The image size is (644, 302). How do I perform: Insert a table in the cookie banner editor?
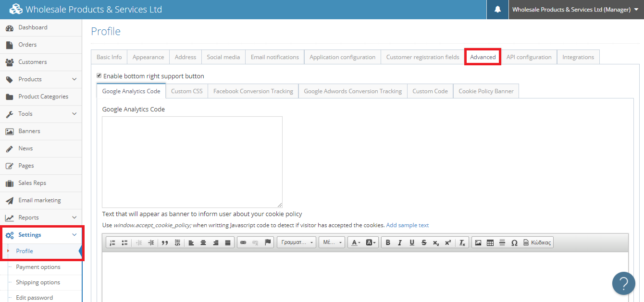[x=490, y=242]
